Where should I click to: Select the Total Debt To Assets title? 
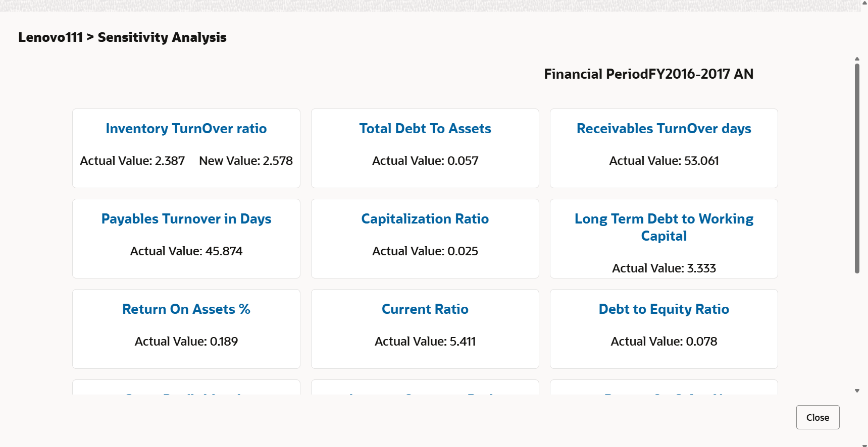(425, 129)
